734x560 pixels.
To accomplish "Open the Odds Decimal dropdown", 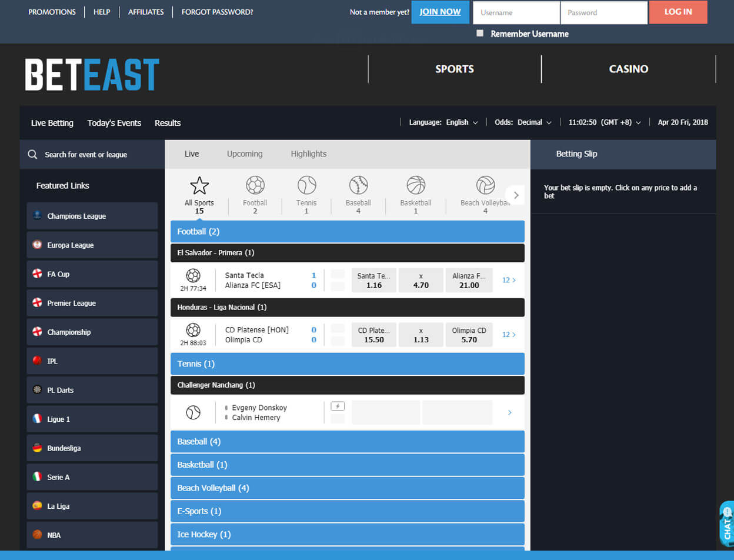I will pos(523,122).
